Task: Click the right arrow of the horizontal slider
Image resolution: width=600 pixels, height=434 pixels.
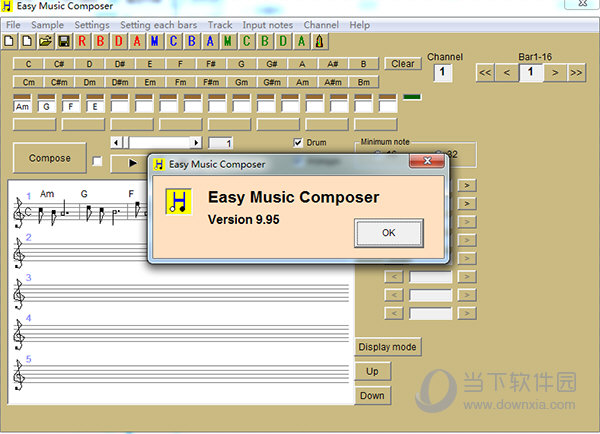Action: coord(196,143)
